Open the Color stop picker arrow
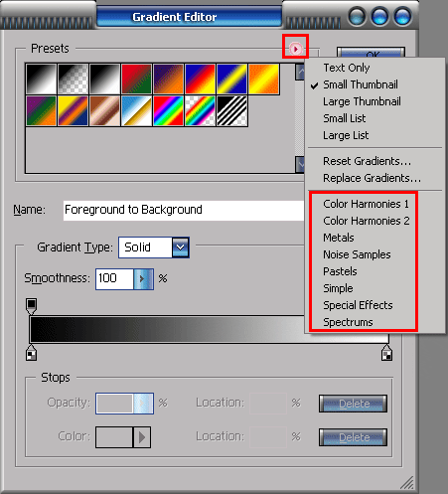The image size is (448, 494). (142, 437)
